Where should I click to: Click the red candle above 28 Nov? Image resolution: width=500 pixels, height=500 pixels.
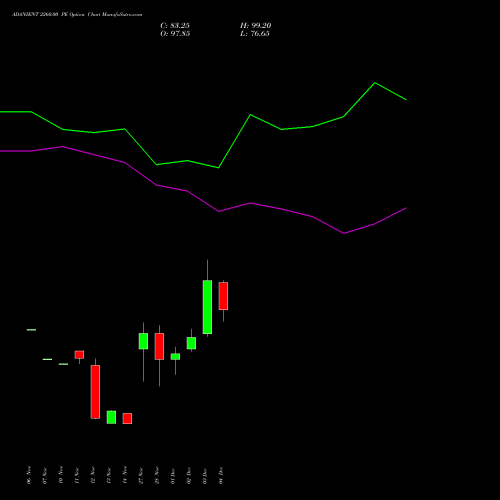(159, 346)
